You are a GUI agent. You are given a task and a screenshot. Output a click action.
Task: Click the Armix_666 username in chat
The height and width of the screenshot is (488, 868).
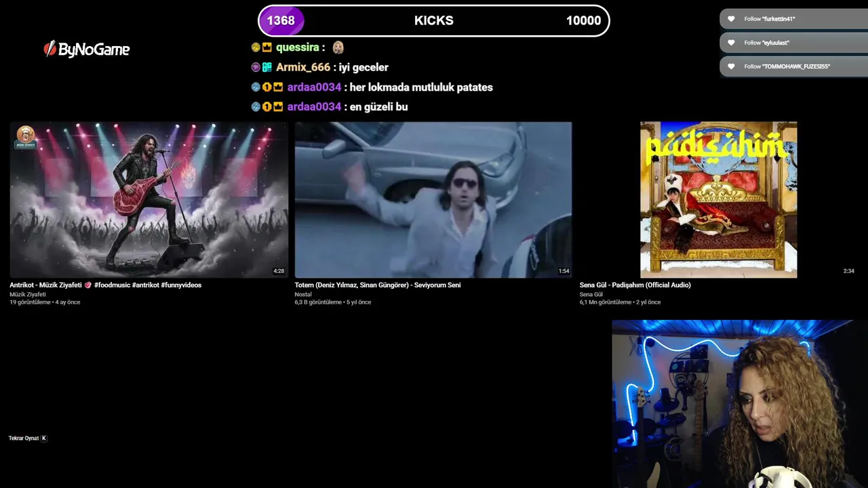303,67
